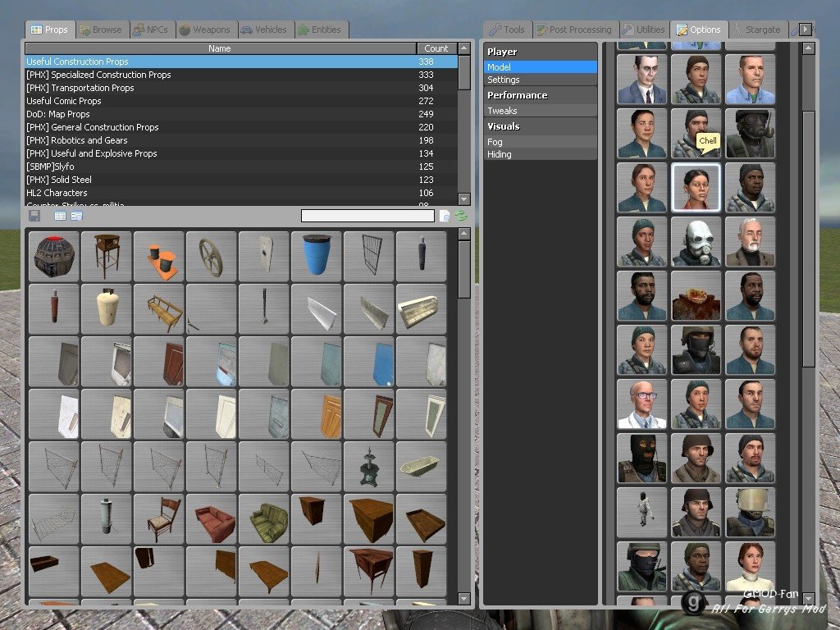Select '[SBMP]Slyfo' row
Viewport: 840px width, 630px height.
point(241,167)
